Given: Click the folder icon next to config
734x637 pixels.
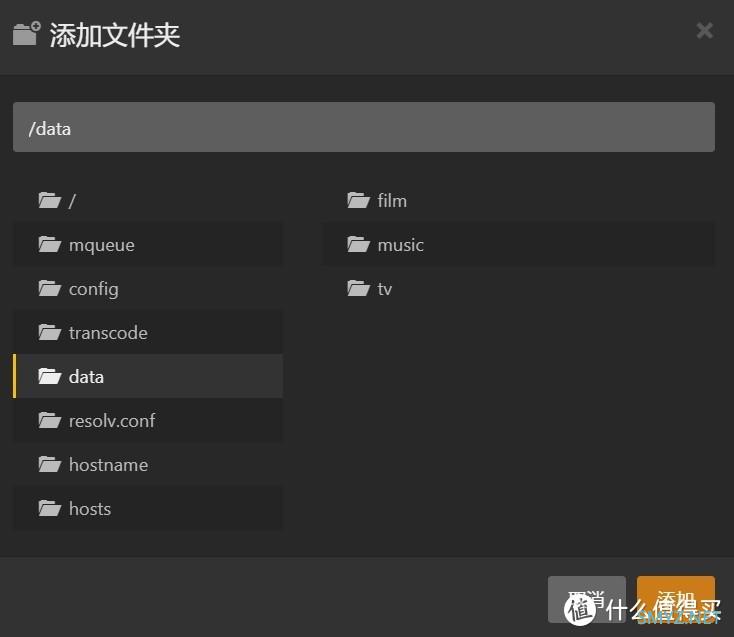Looking at the screenshot, I should (49, 289).
